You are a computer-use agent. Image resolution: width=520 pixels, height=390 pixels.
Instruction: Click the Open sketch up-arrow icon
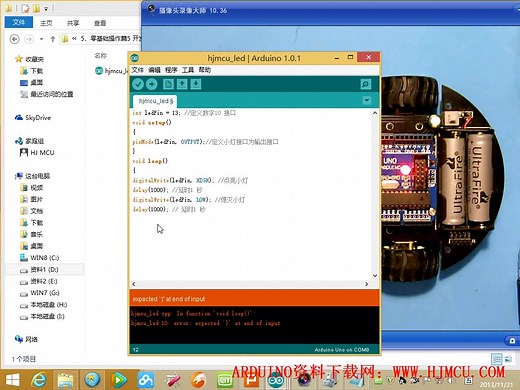[x=182, y=84]
